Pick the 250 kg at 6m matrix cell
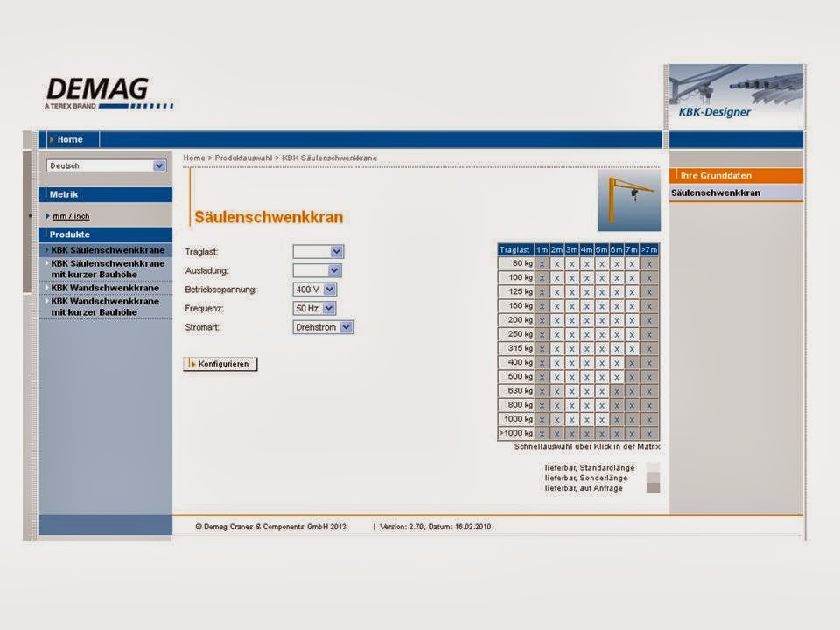840x630 pixels. [x=617, y=334]
